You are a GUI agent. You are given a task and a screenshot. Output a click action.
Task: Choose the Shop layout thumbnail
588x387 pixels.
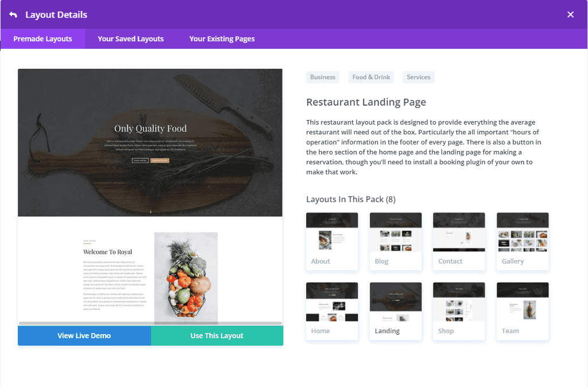tap(459, 311)
